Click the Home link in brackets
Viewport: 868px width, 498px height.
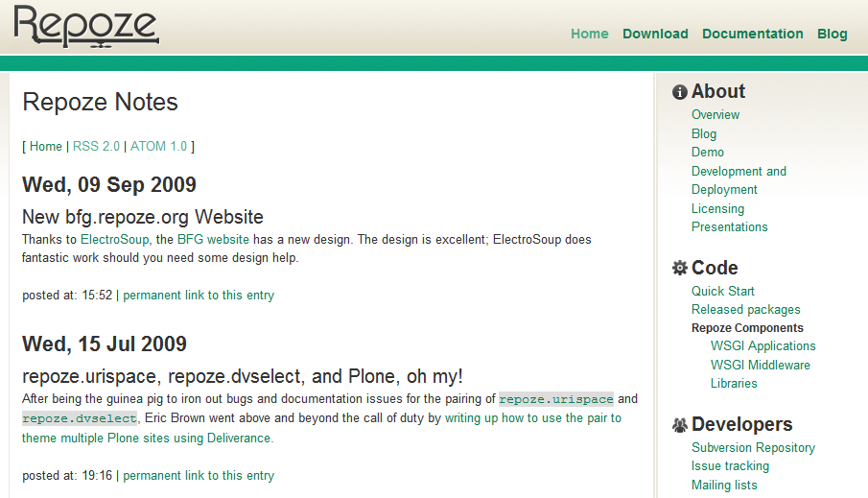coord(46,146)
